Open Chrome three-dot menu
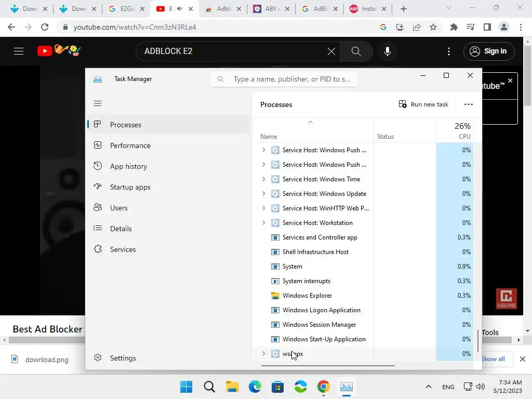 pyautogui.click(x=521, y=27)
